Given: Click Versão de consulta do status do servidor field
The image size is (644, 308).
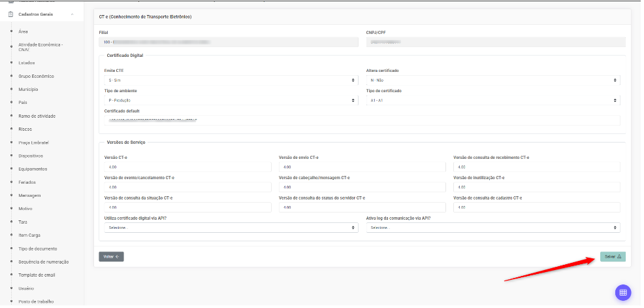Looking at the screenshot, I should (362, 208).
